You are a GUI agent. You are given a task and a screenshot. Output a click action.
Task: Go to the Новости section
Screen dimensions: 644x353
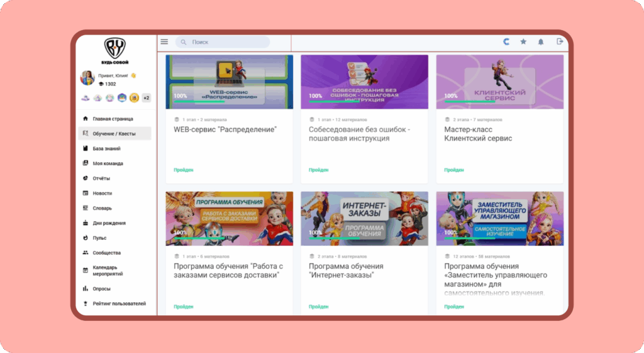point(103,193)
